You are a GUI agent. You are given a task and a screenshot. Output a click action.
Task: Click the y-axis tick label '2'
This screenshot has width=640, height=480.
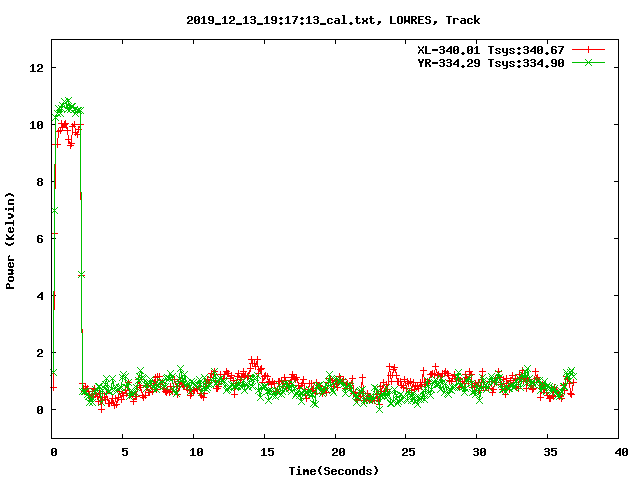(40, 353)
